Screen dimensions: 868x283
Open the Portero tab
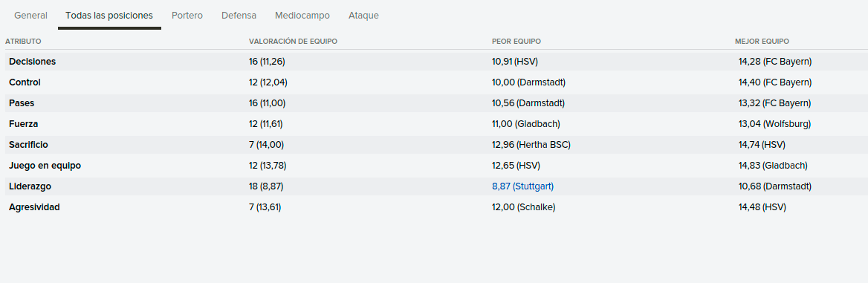click(x=187, y=16)
